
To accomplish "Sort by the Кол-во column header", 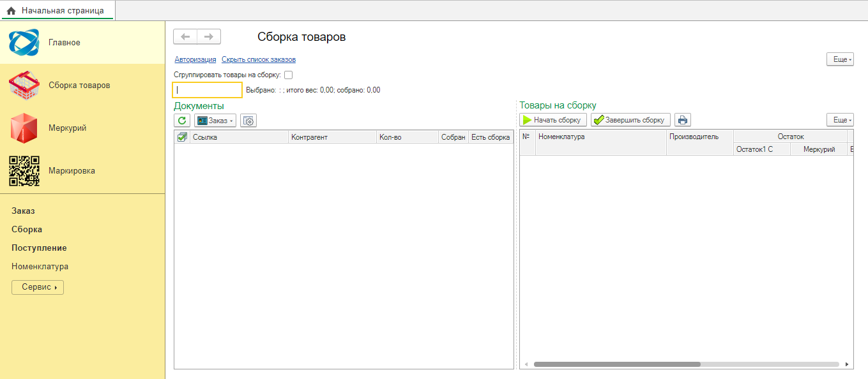I will (407, 137).
